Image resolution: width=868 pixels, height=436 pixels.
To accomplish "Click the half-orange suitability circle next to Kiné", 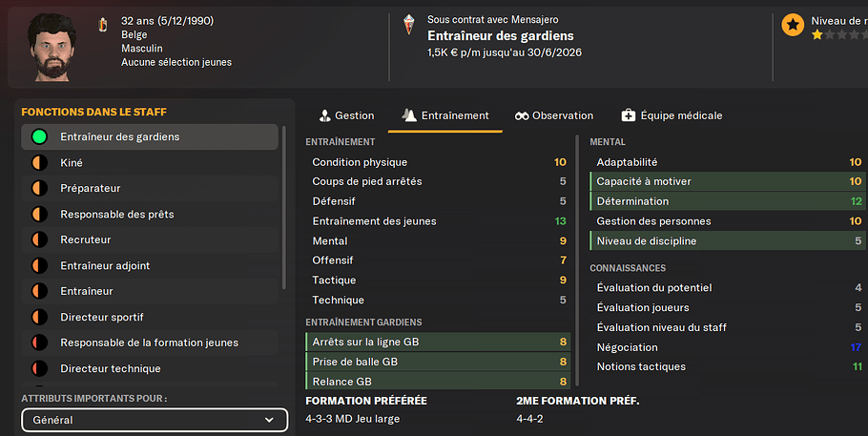I will point(39,163).
